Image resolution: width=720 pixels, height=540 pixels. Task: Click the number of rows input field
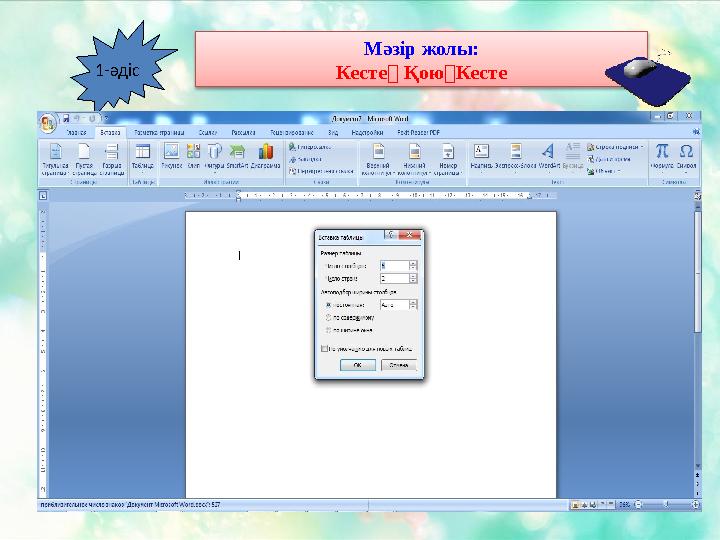tap(394, 278)
